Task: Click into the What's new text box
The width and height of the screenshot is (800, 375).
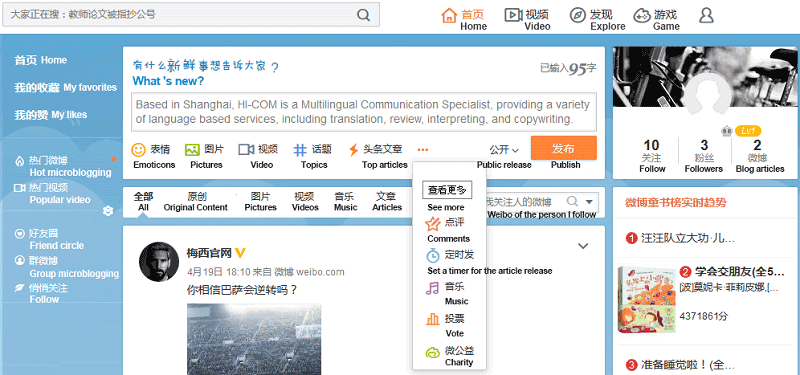Action: click(364, 112)
